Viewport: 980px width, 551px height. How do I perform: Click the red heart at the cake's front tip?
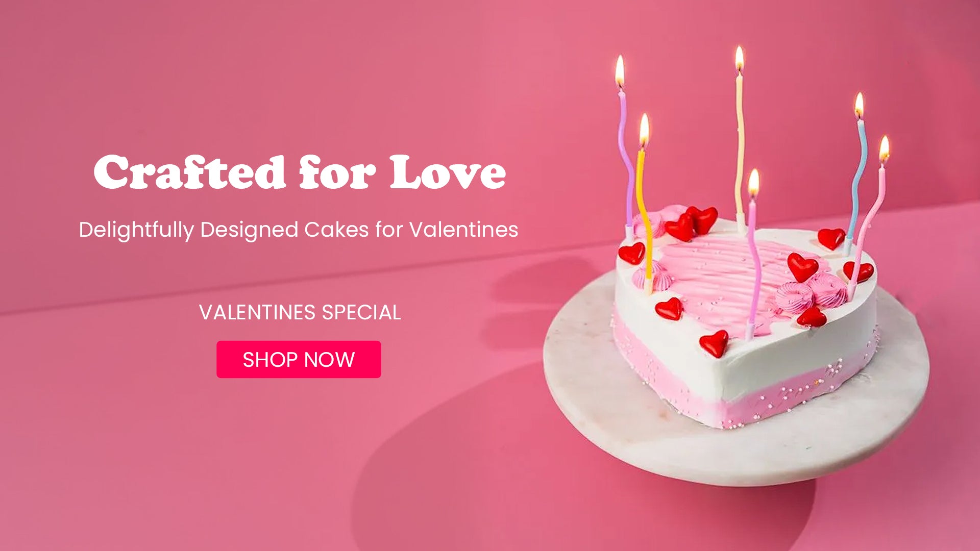pyautogui.click(x=714, y=343)
